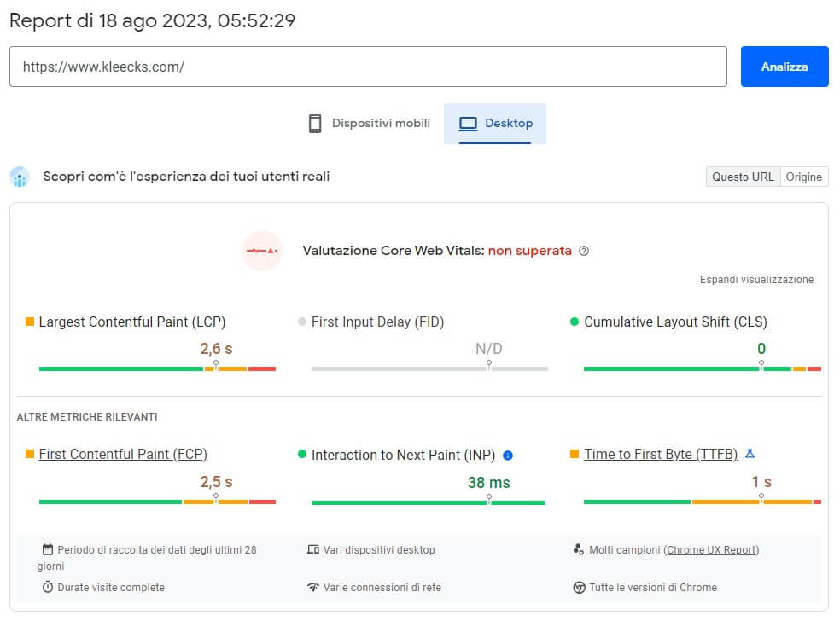Click the Durate visite complete text
The width and height of the screenshot is (840, 621).
[x=111, y=587]
